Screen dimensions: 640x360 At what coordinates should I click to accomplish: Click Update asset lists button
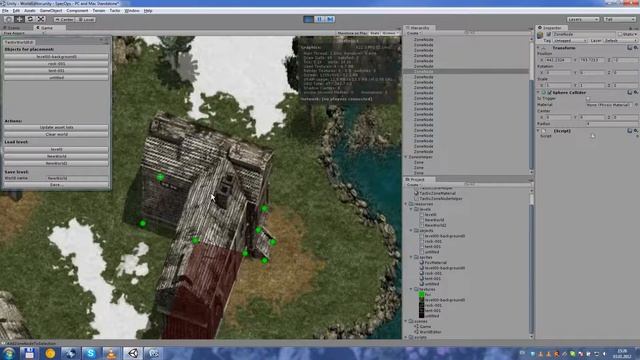[x=56, y=127]
